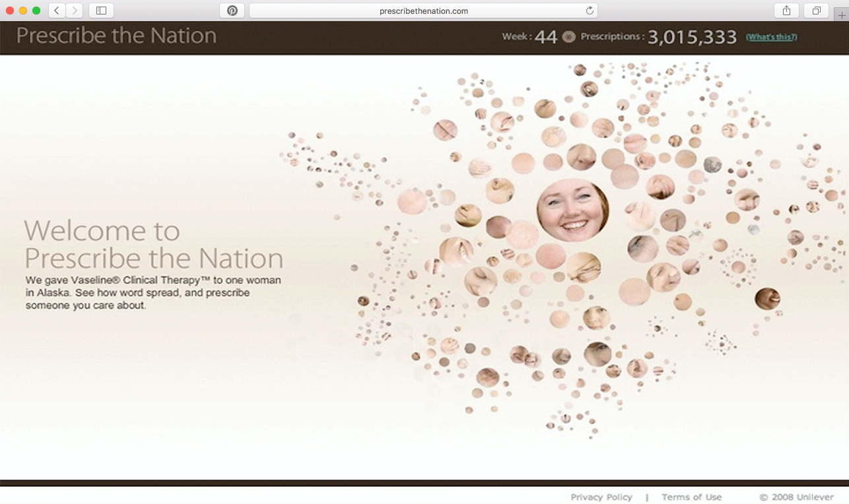Open the "What's this?" link

(x=771, y=37)
